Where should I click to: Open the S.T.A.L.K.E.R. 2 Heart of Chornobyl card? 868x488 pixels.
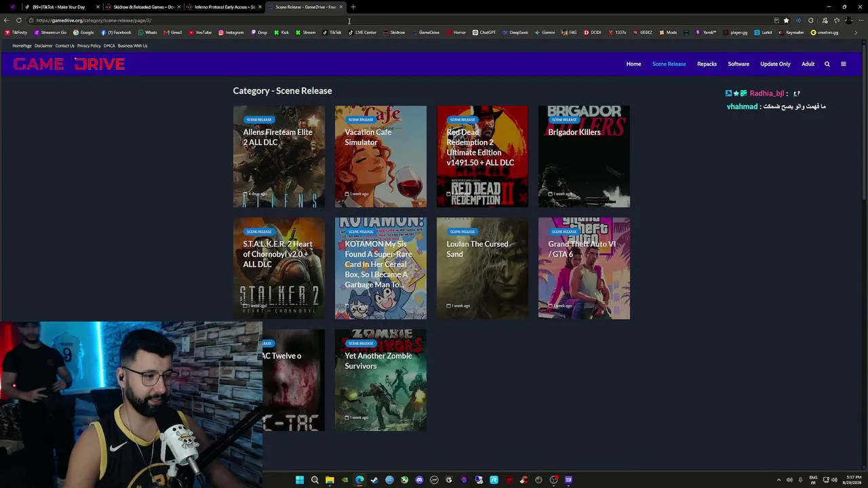click(279, 268)
